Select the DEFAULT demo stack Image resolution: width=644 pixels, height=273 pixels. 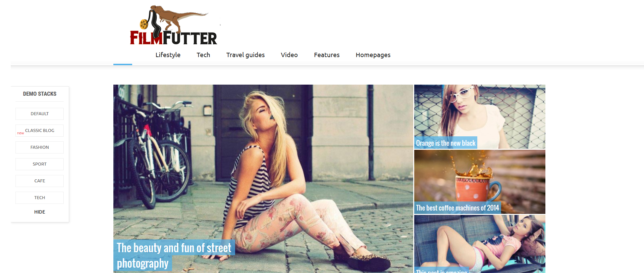[x=40, y=114]
